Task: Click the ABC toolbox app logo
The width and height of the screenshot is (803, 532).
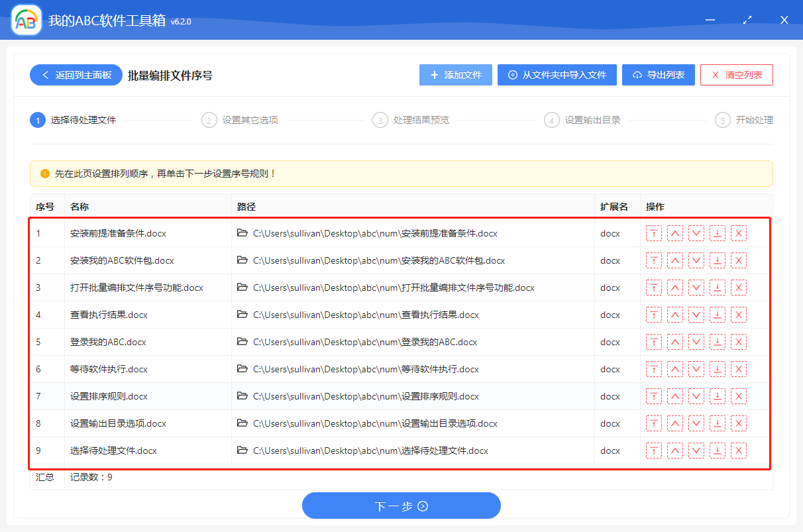Action: tap(27, 21)
